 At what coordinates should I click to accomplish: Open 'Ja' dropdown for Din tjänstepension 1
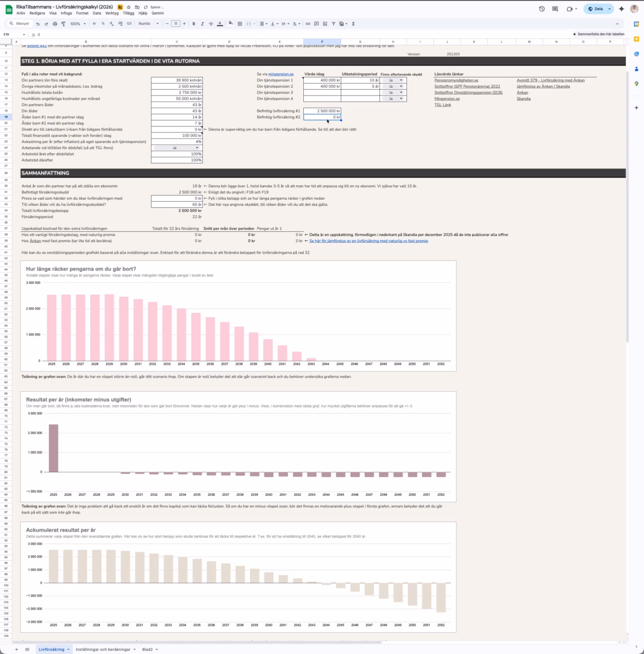click(x=393, y=80)
